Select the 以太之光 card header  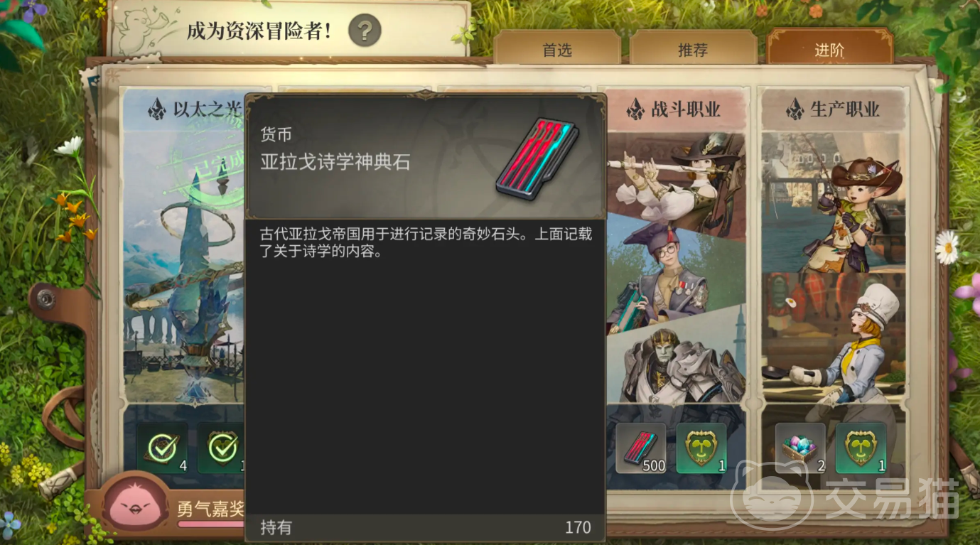tap(185, 109)
